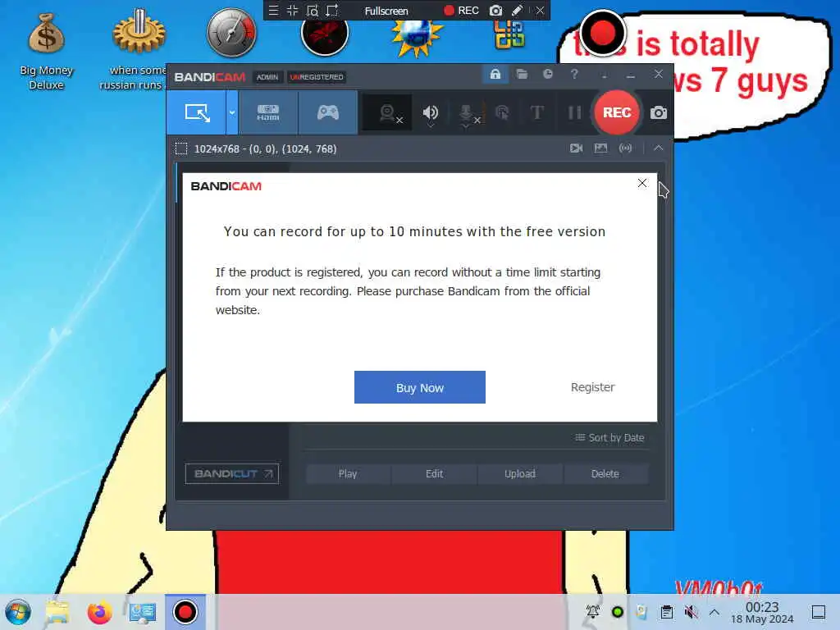
Task: Click the shrink-corners icon in the top bar
Action: (293, 10)
